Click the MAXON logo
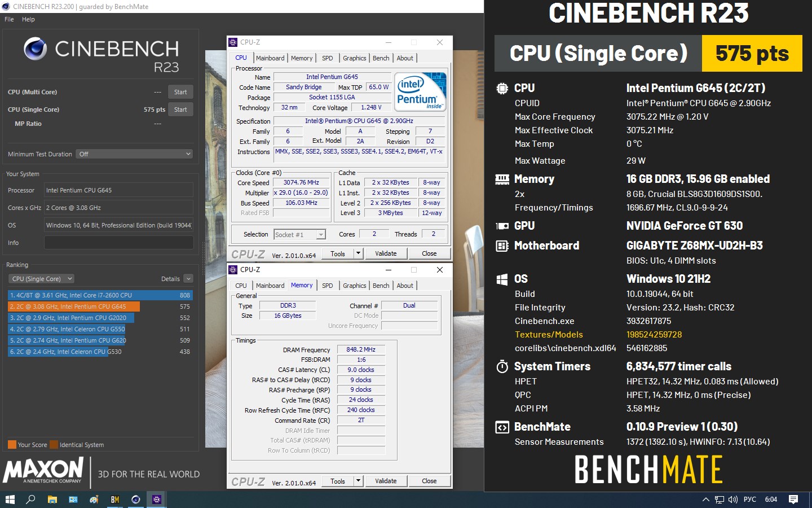 44,471
